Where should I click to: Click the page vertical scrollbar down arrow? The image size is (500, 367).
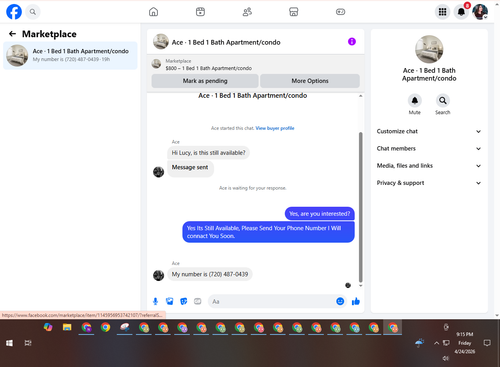[497, 315]
